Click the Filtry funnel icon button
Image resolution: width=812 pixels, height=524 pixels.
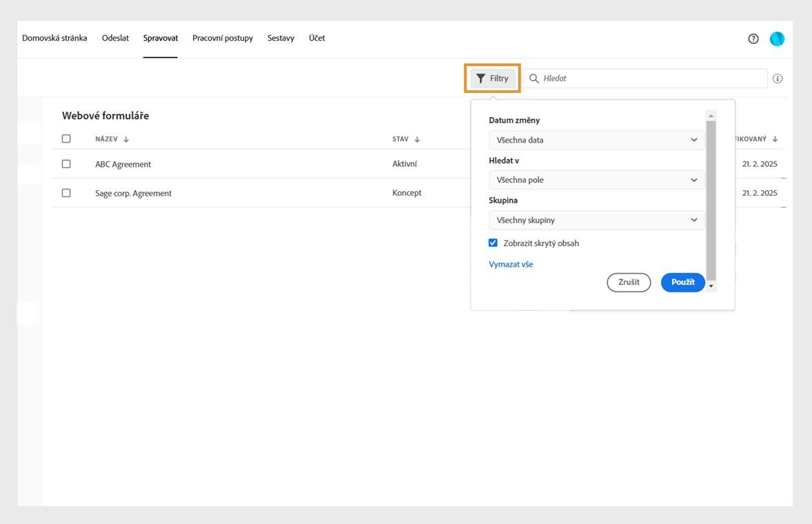[493, 79]
